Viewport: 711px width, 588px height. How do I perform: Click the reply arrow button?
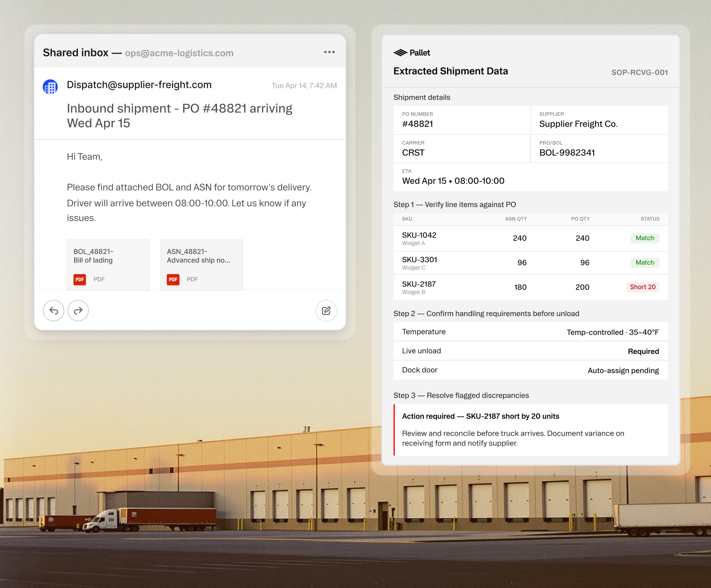click(x=54, y=311)
